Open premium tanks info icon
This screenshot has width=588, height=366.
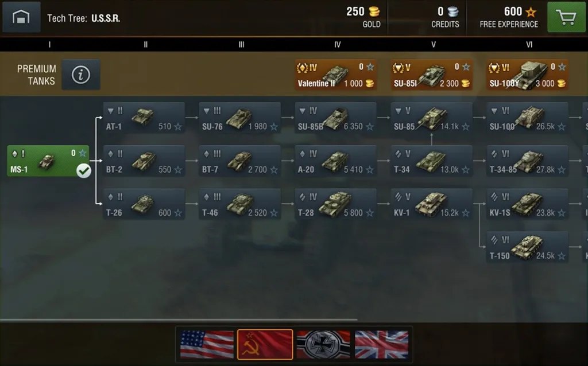point(81,75)
